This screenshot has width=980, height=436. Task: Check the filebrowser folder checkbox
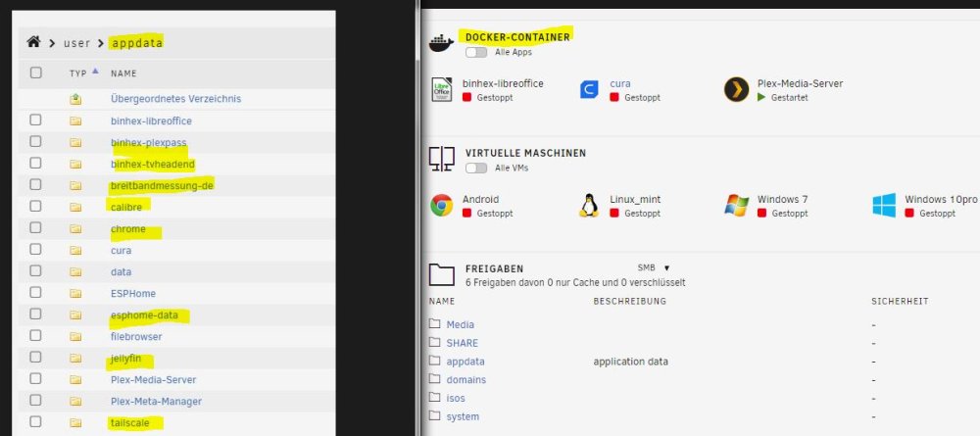[x=35, y=335]
